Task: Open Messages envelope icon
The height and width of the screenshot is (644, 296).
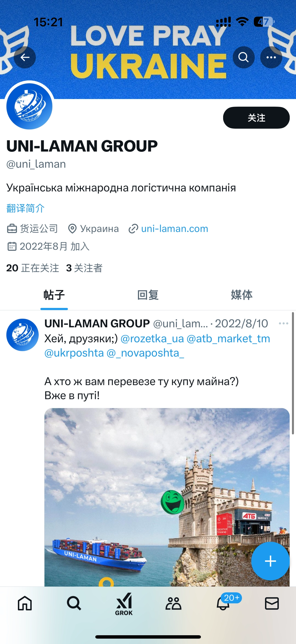Action: [x=272, y=603]
